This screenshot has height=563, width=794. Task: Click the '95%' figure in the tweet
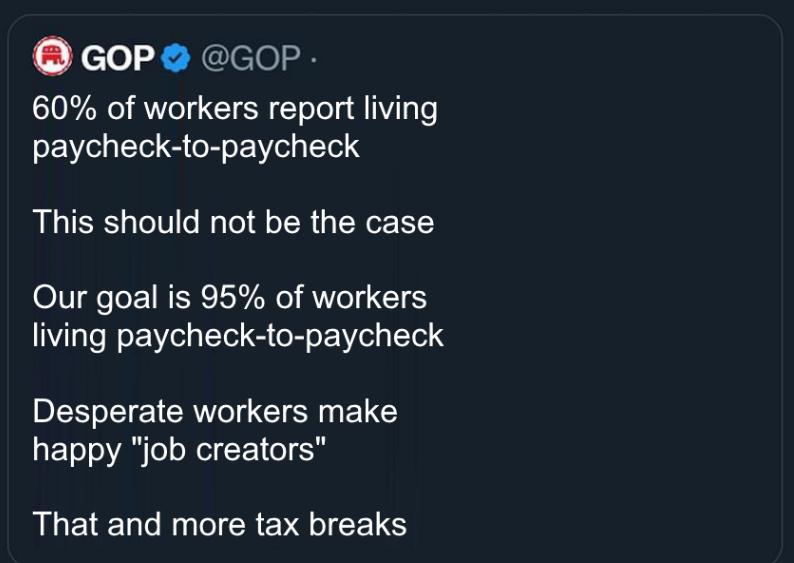tap(232, 297)
